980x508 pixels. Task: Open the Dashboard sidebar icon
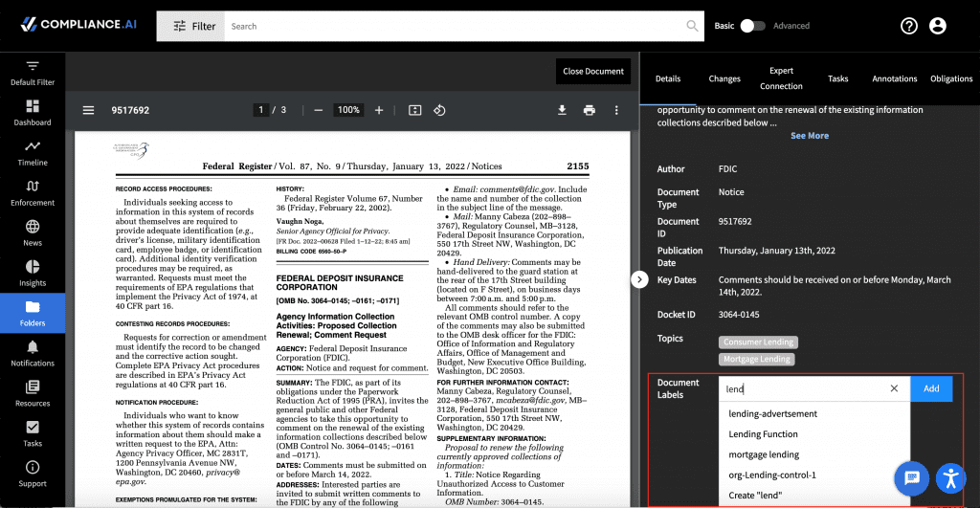click(33, 113)
